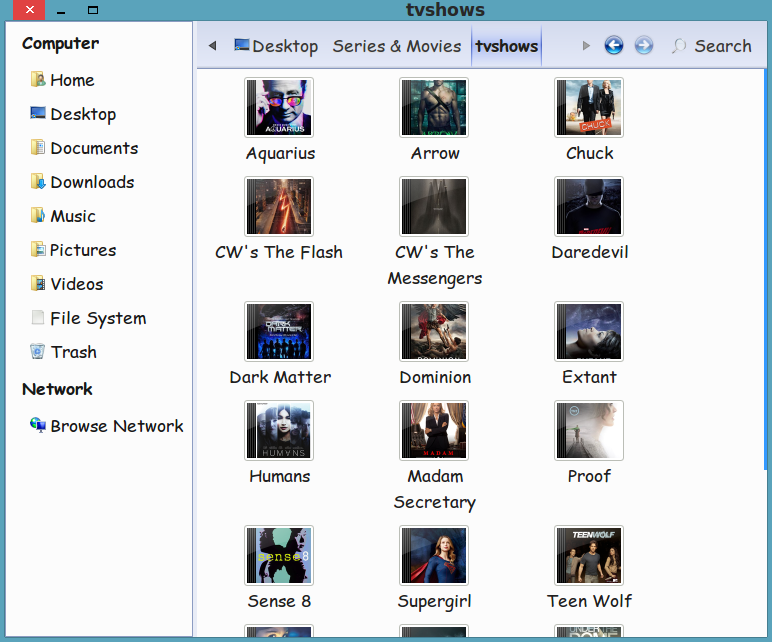Click the Trash bin icon in sidebar
The width and height of the screenshot is (772, 642).
37,351
